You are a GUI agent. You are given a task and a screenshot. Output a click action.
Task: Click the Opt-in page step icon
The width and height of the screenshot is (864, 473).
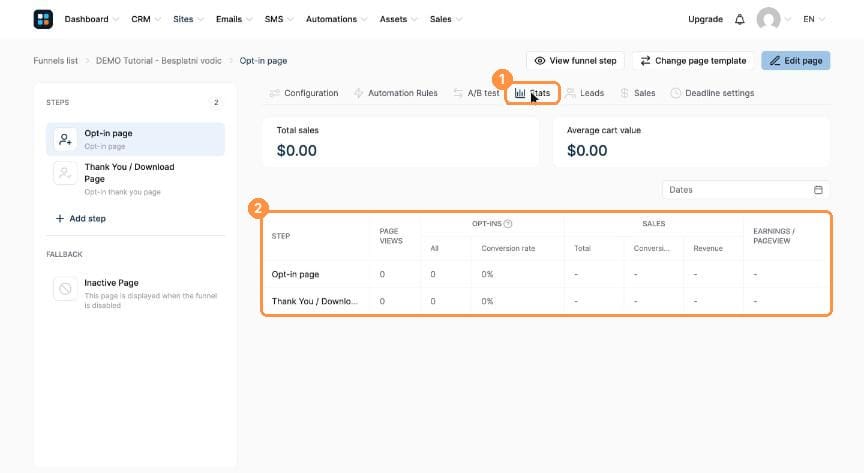(65, 139)
